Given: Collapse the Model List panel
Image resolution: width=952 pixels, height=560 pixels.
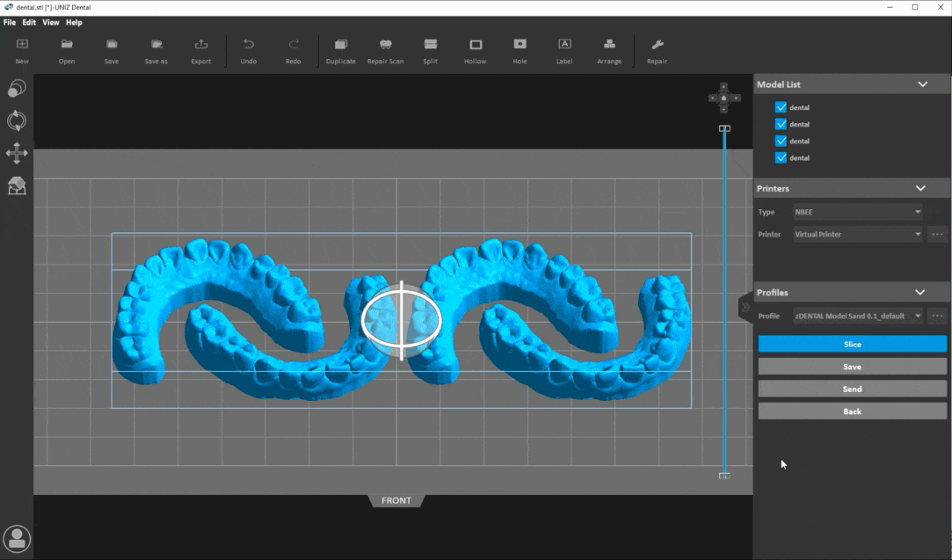Looking at the screenshot, I should click(922, 84).
